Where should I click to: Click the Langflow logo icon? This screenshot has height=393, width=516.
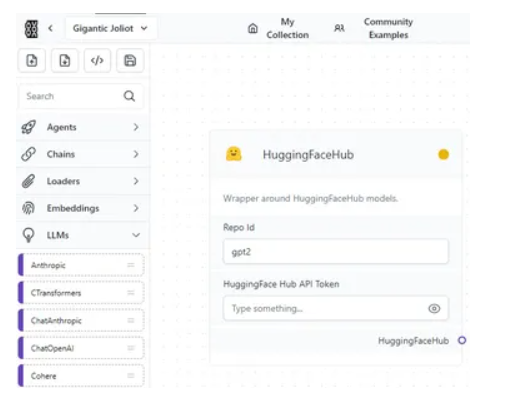pos(31,29)
